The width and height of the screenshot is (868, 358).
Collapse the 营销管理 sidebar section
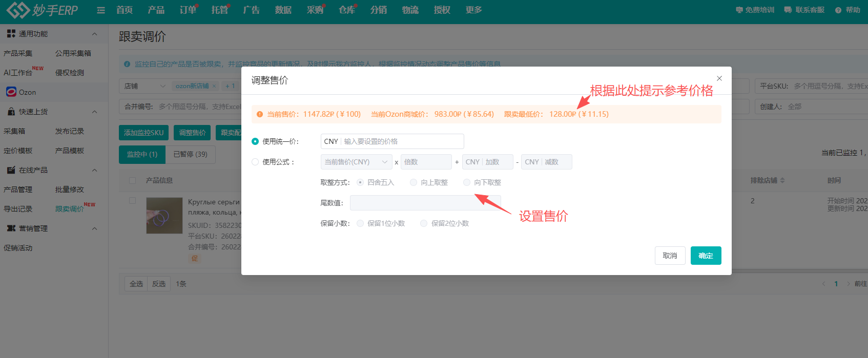coord(94,228)
